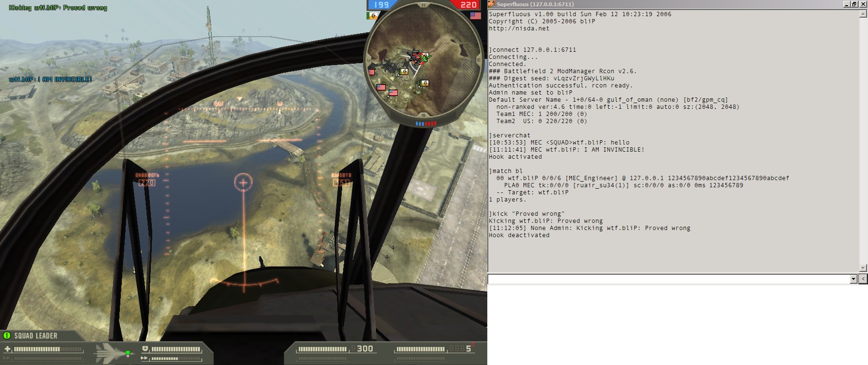This screenshot has height=365, width=868.
Task: Click the US team flag icon beside 220
Action: pyautogui.click(x=475, y=16)
